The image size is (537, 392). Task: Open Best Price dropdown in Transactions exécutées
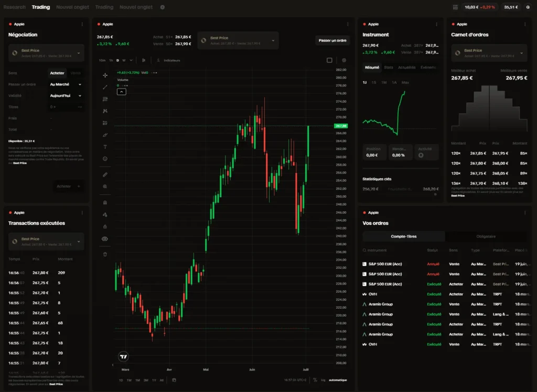pos(46,242)
